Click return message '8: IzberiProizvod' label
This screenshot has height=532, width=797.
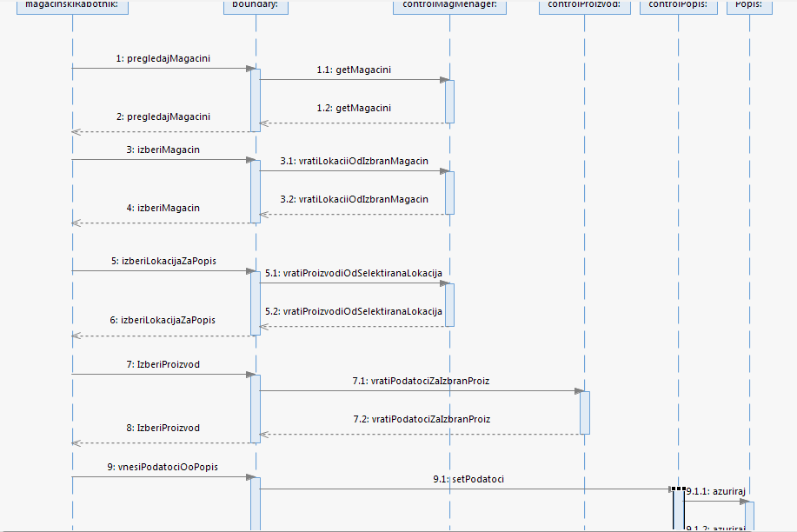coord(163,428)
